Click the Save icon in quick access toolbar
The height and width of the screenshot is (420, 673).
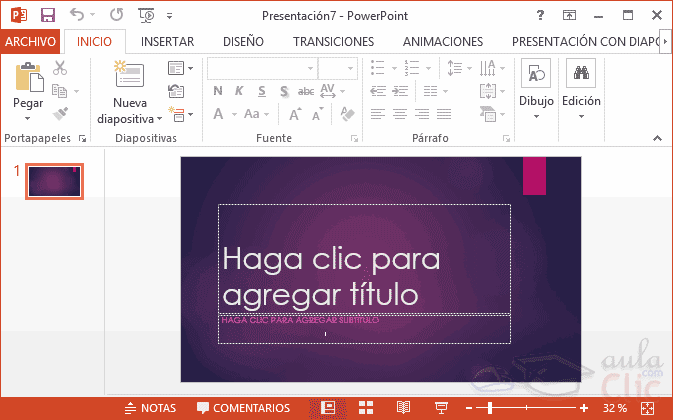click(47, 15)
